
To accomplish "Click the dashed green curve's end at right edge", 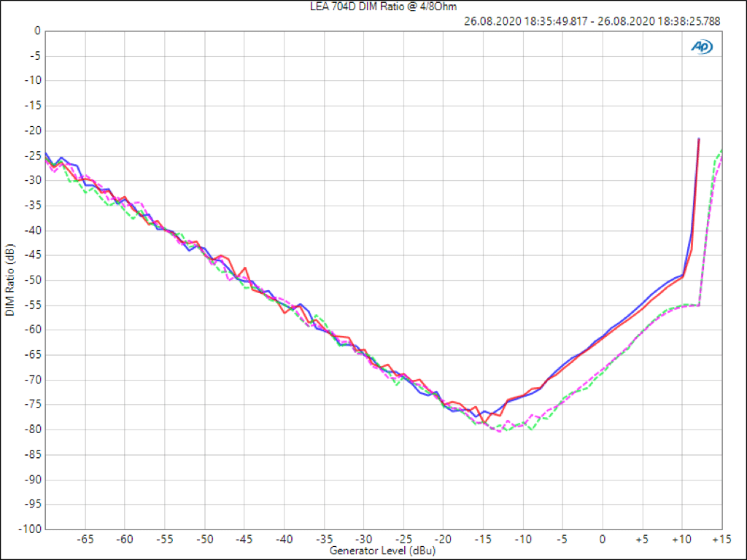I will (721, 149).
